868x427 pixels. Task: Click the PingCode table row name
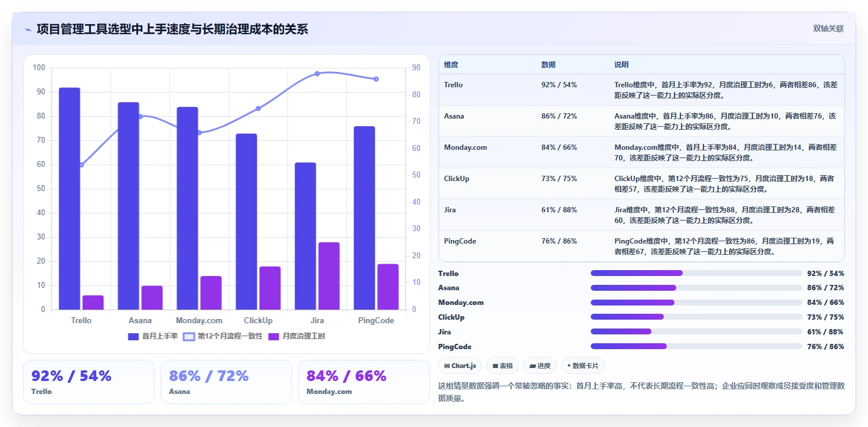pyautogui.click(x=460, y=241)
